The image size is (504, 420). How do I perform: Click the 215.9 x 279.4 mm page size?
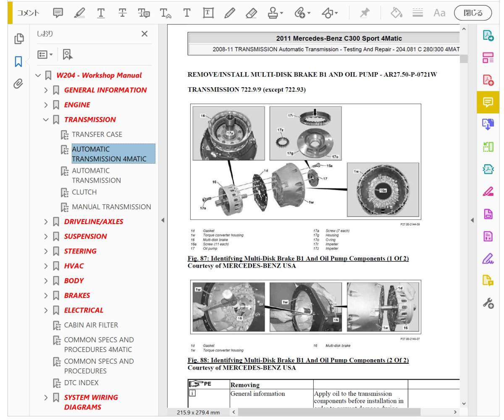point(198,412)
